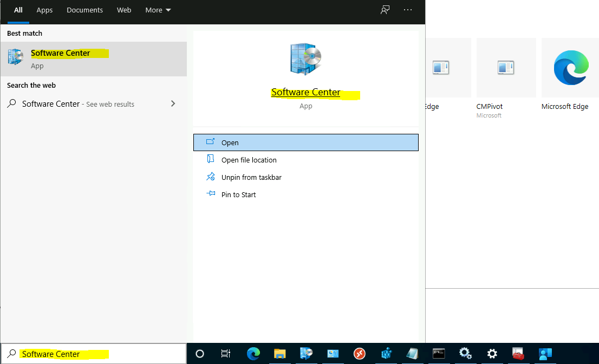Image resolution: width=599 pixels, height=364 pixels.
Task: Switch to the Documents tab
Action: 85,10
